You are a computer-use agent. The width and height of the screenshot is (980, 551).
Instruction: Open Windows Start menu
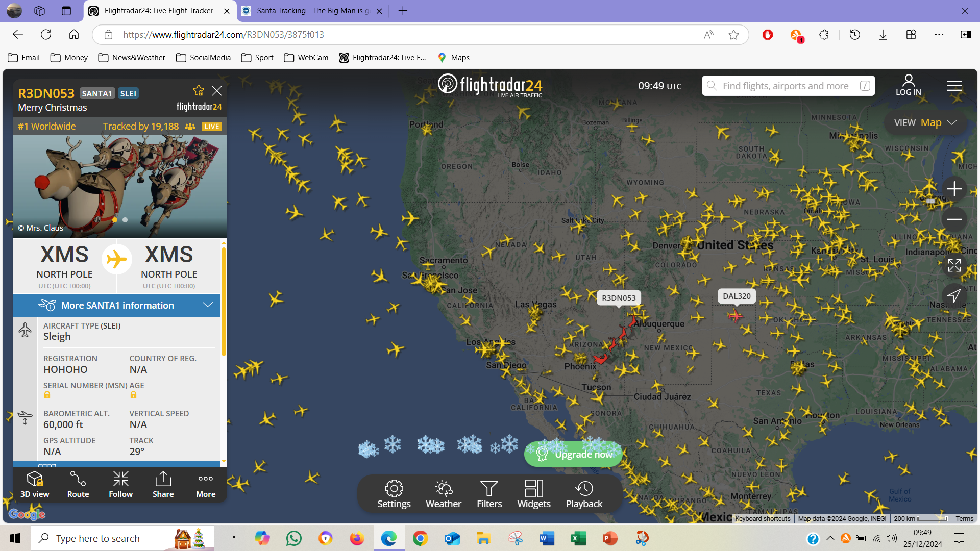(15, 538)
